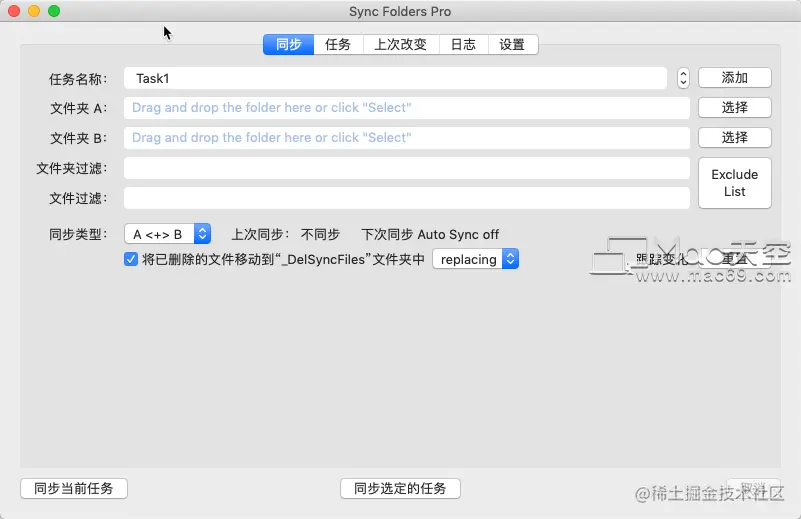Click the 同步选定的任务 button
This screenshot has width=801, height=519.
click(x=400, y=488)
